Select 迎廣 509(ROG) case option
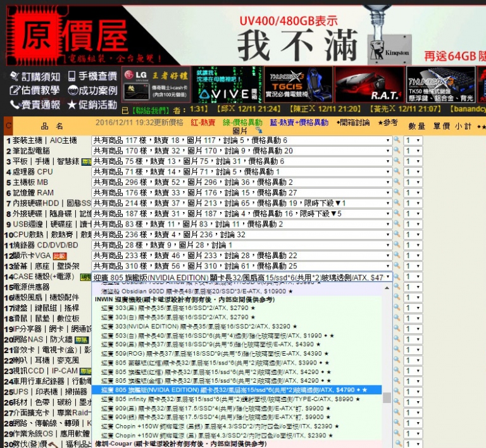Image resolution: width=486 pixels, height=448 pixels. [237, 354]
